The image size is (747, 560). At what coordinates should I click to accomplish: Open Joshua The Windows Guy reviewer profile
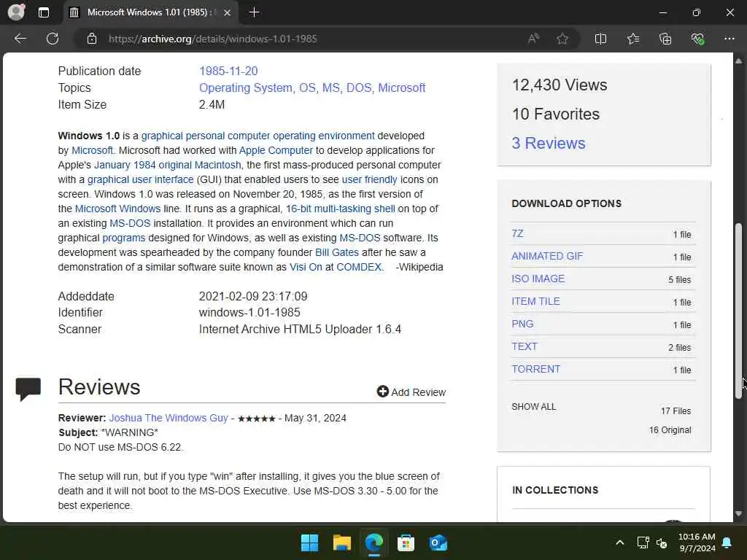169,418
